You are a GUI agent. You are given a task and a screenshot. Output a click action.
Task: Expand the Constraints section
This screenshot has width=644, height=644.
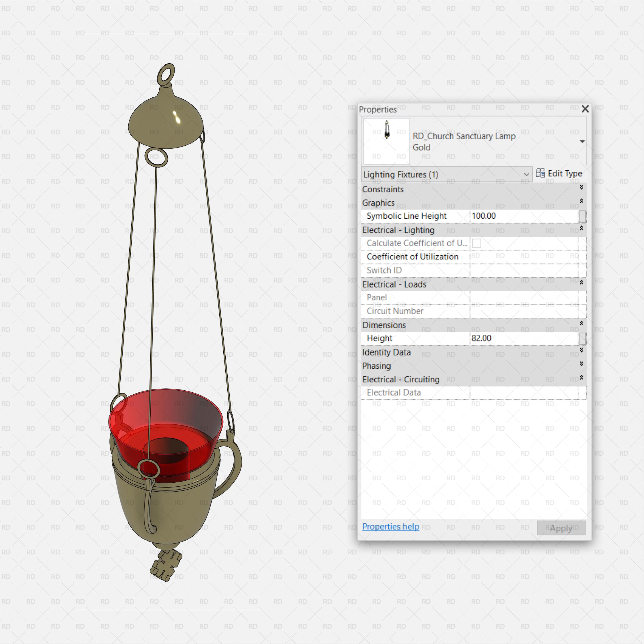pyautogui.click(x=581, y=187)
